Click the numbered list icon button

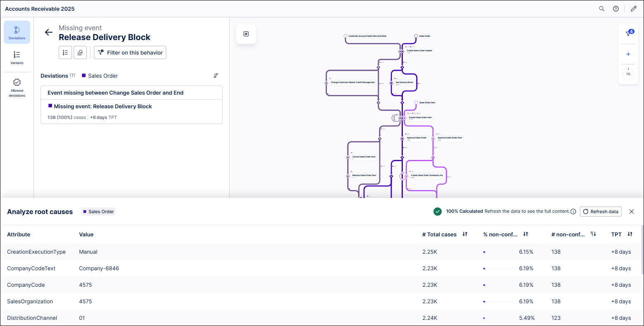65,52
